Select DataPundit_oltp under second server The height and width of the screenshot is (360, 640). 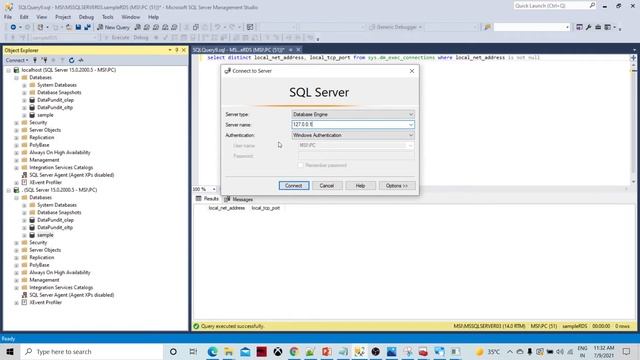coord(55,227)
